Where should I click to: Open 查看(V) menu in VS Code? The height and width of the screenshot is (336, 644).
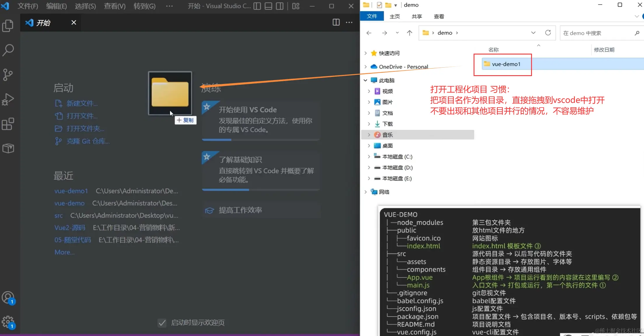click(115, 6)
